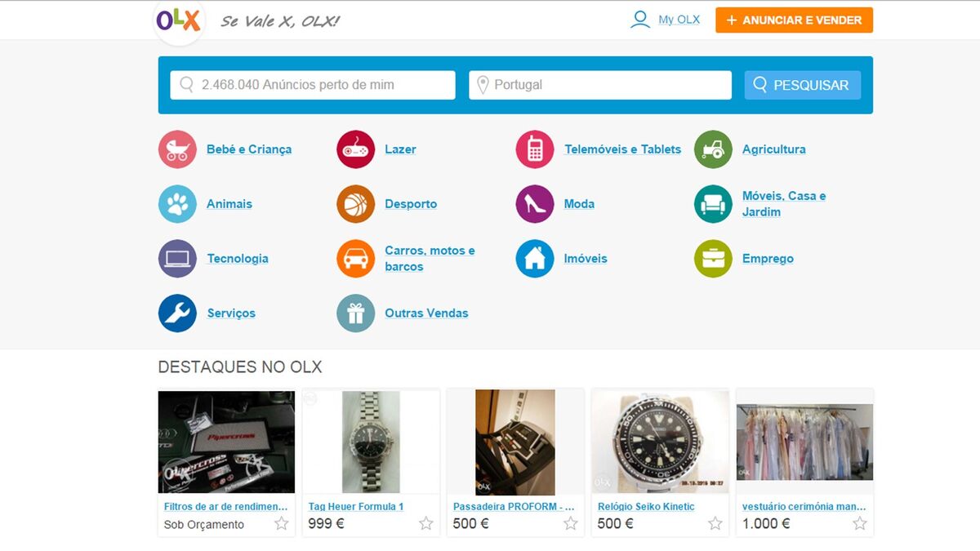
Task: Click the Imóveis house icon
Action: (535, 259)
